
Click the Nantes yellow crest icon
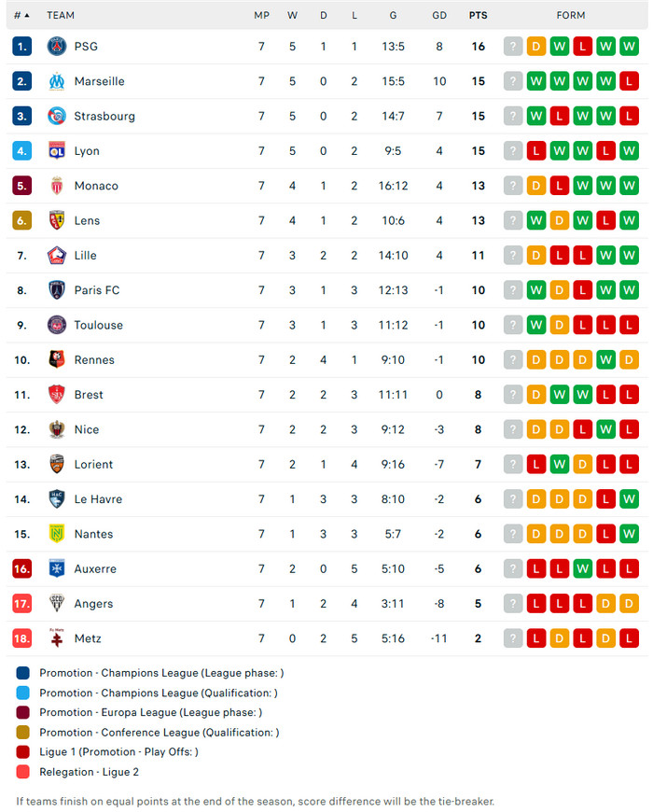point(57,534)
